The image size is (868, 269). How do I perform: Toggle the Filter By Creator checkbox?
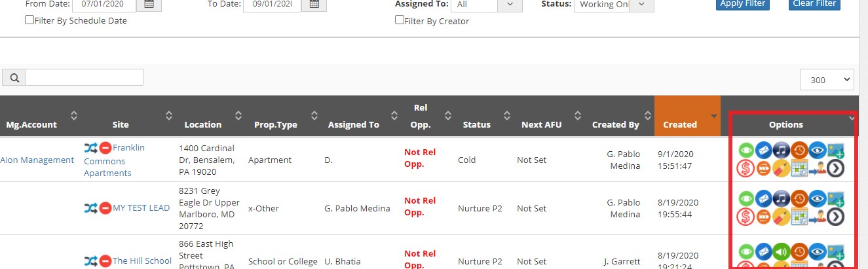400,20
